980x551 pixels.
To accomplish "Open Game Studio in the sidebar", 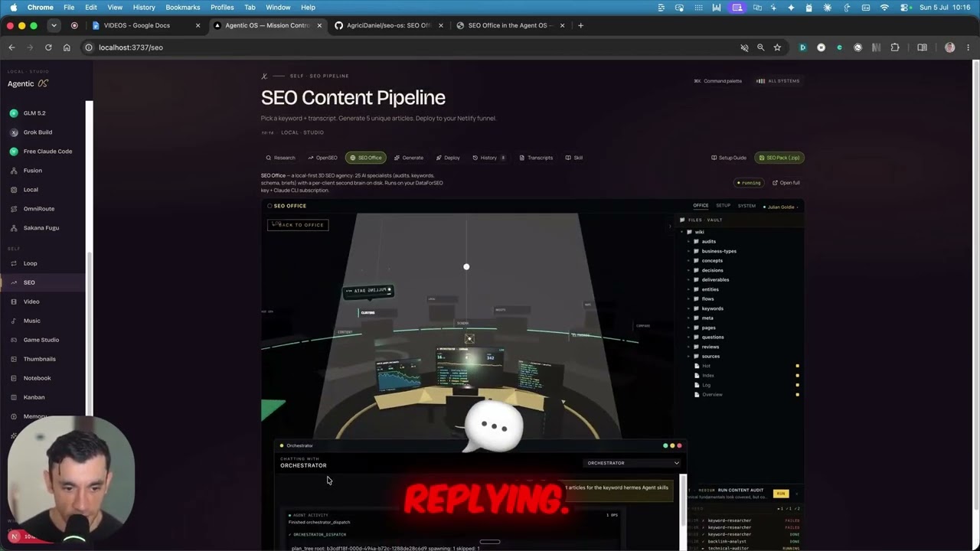I will point(41,340).
